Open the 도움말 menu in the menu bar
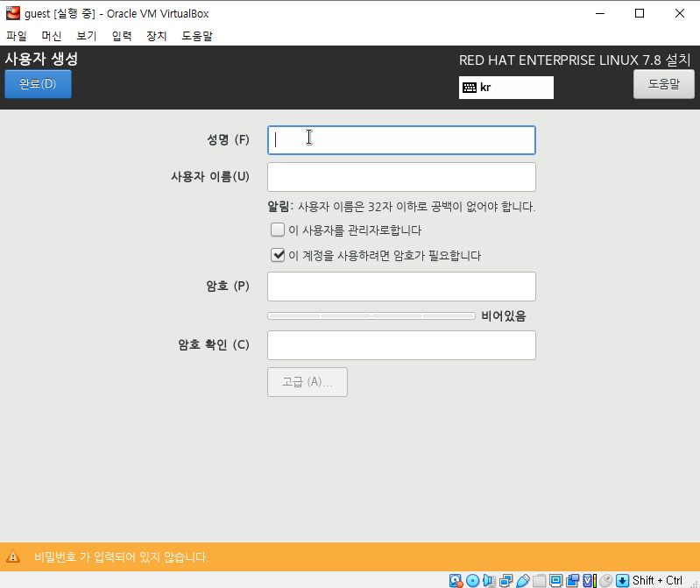Image resolution: width=700 pixels, height=588 pixels. (x=197, y=36)
